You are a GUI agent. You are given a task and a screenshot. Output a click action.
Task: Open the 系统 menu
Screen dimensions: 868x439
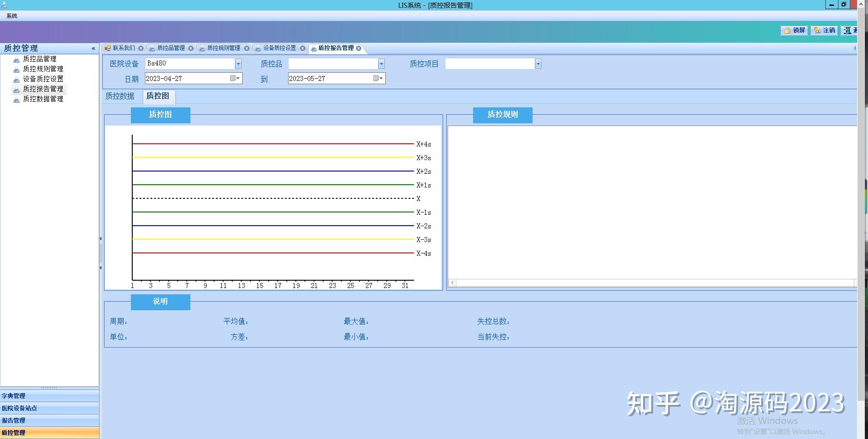pyautogui.click(x=11, y=15)
